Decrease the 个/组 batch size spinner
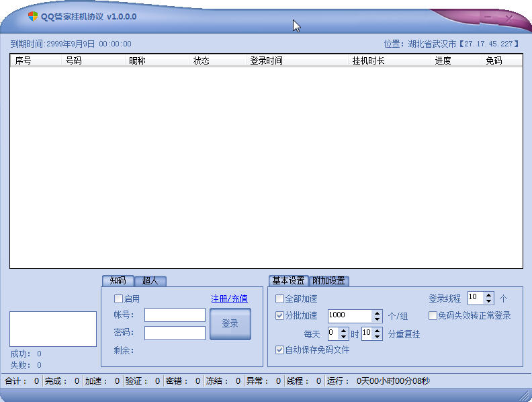 (x=378, y=319)
